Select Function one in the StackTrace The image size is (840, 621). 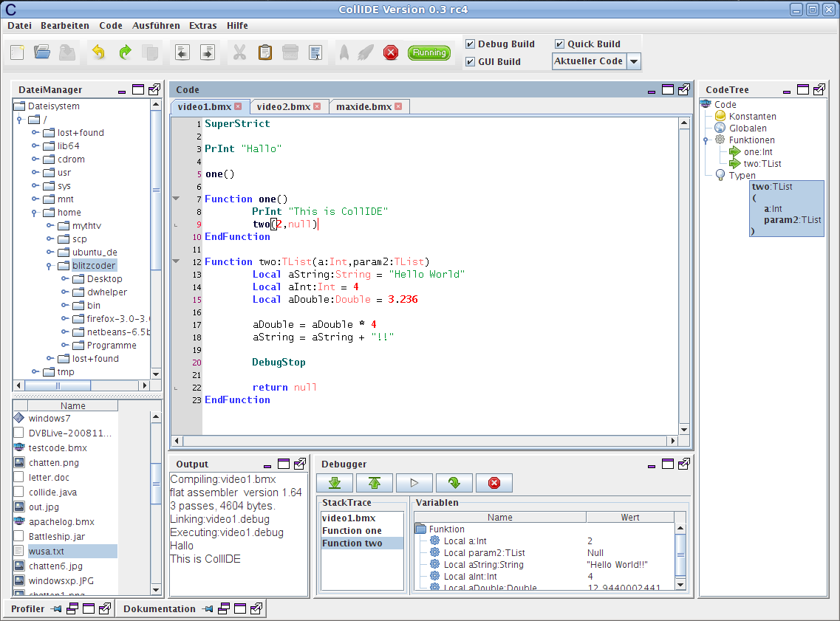point(352,530)
